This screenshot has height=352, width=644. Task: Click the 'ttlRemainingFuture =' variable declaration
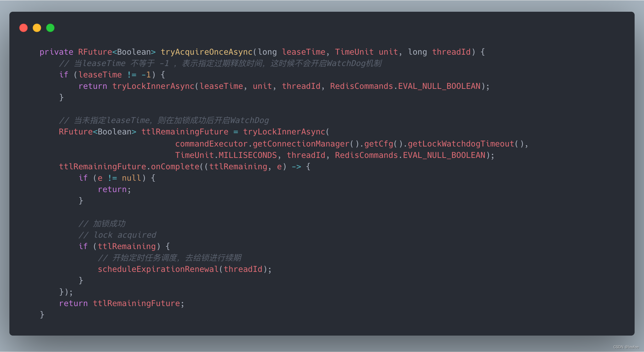[190, 132]
